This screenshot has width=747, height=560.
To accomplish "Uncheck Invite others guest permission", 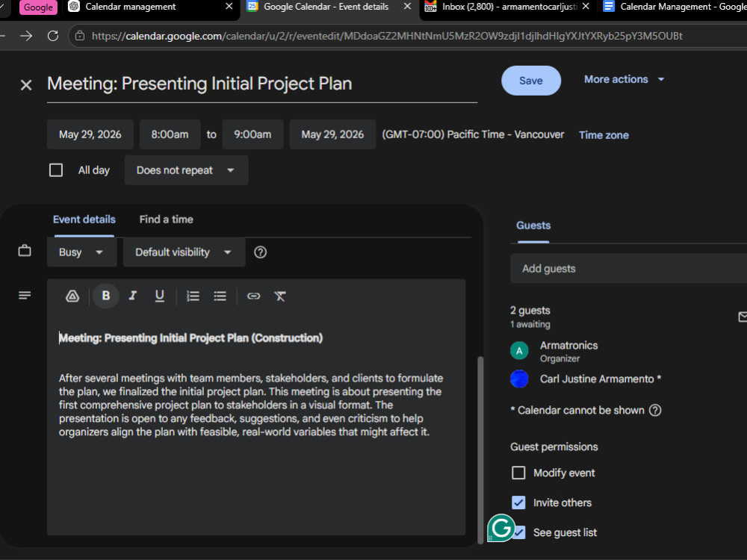I will [518, 503].
